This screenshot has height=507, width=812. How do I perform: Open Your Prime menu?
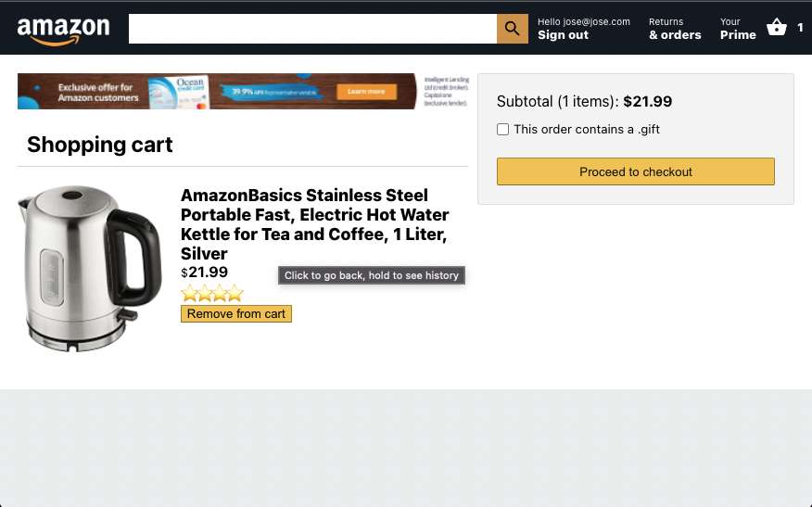pos(738,29)
